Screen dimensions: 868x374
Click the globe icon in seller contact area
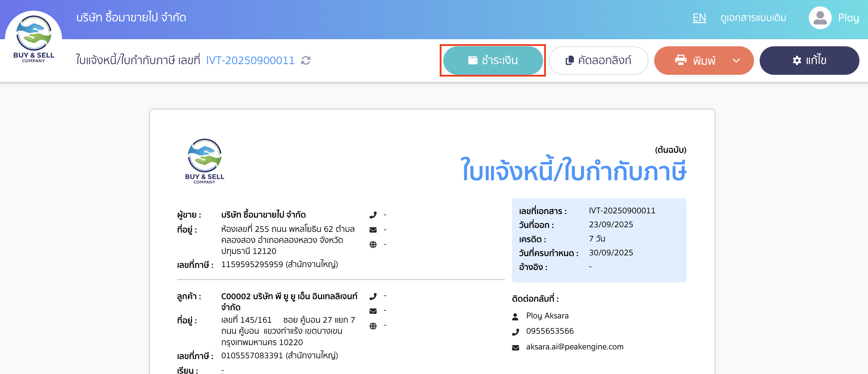[373, 244]
